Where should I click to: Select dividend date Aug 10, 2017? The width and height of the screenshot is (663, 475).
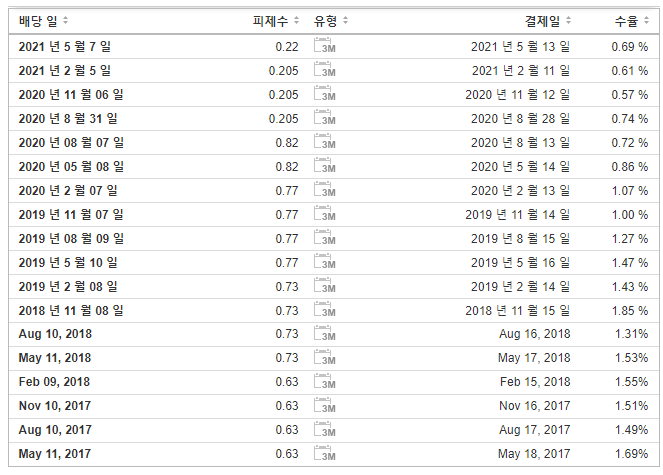pyautogui.click(x=55, y=431)
